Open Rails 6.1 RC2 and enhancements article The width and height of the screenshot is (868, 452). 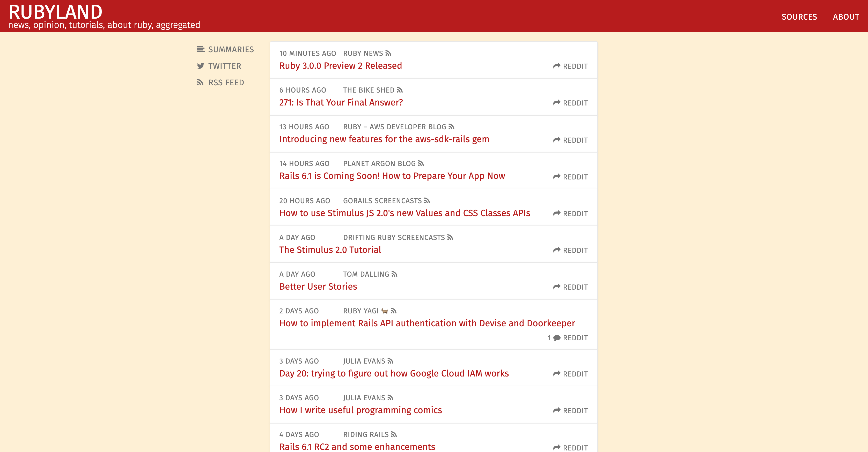357,447
